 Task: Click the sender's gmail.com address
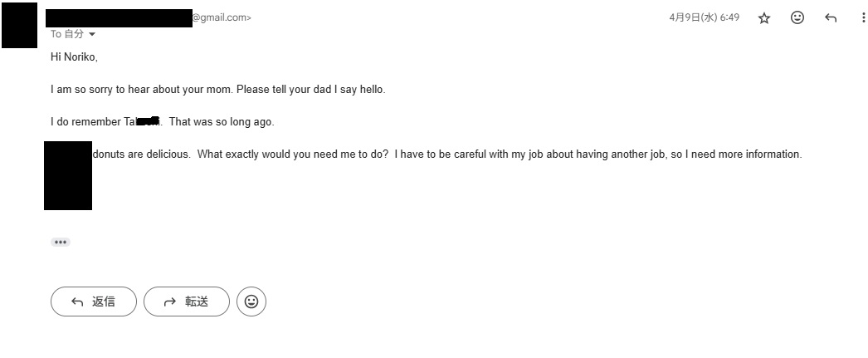pyautogui.click(x=222, y=17)
